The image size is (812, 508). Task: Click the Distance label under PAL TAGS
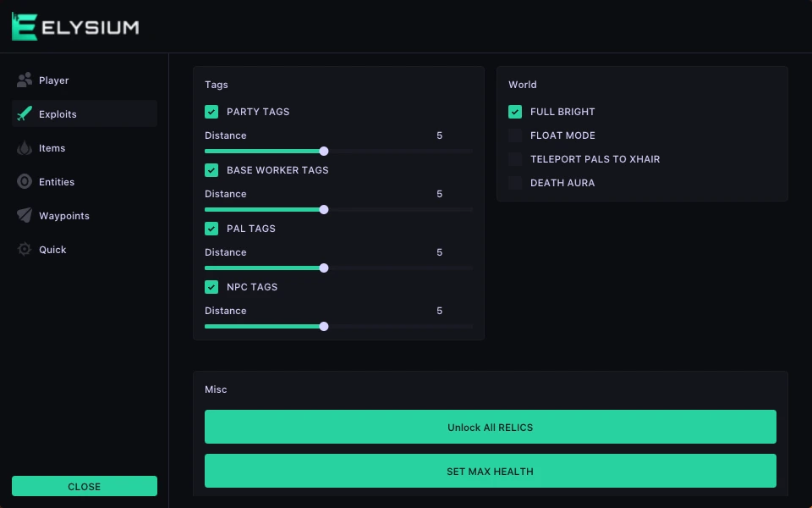click(x=225, y=252)
